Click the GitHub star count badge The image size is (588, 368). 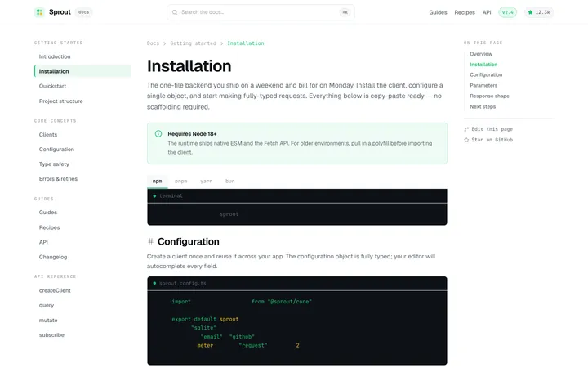click(539, 12)
